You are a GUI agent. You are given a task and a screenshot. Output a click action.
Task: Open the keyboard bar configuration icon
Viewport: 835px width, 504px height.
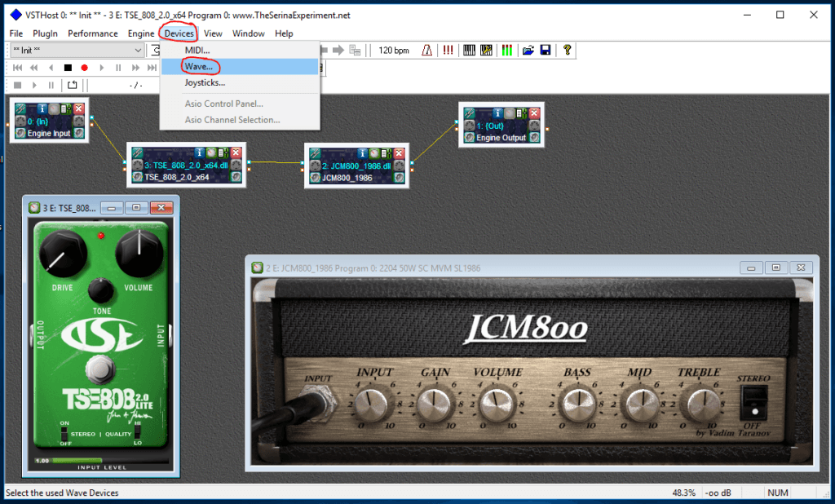[486, 50]
